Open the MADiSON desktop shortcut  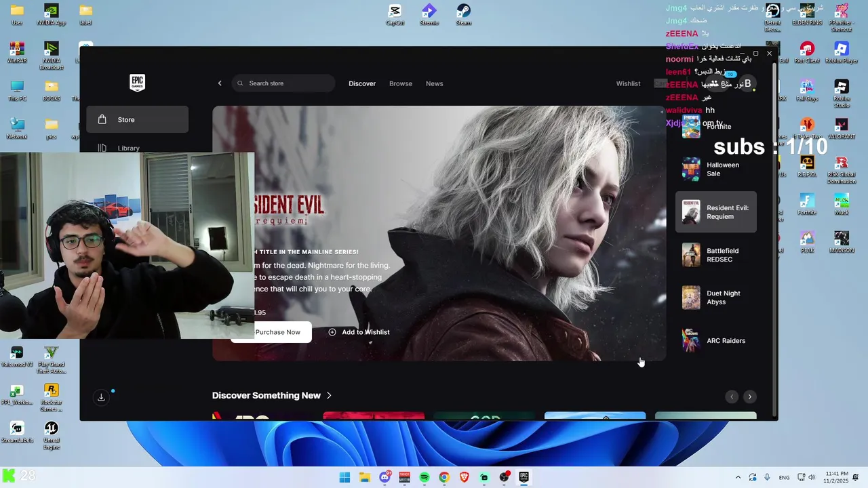[x=842, y=243]
